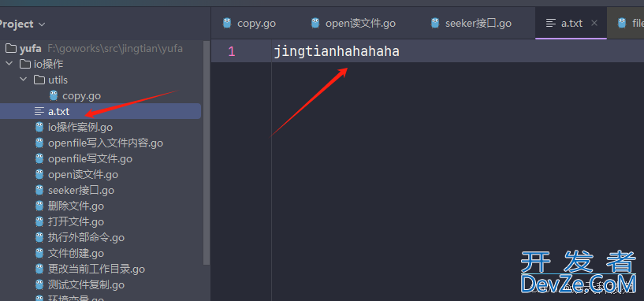The width and height of the screenshot is (644, 301).
Task: Open 测试文件复制.go from the tree
Action: [86, 284]
